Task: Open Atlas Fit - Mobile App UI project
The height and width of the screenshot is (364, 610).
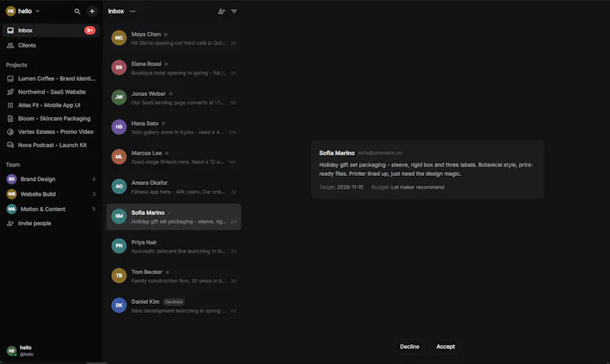Action: [x=51, y=105]
